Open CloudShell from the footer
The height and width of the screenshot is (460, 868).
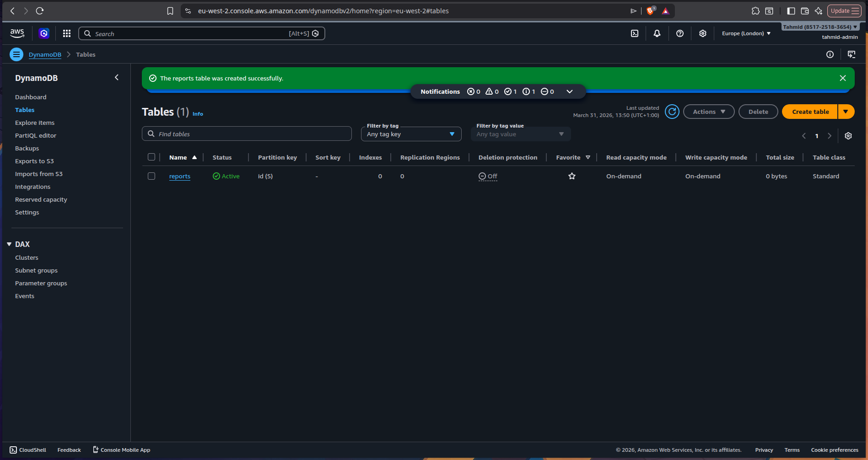click(x=28, y=450)
